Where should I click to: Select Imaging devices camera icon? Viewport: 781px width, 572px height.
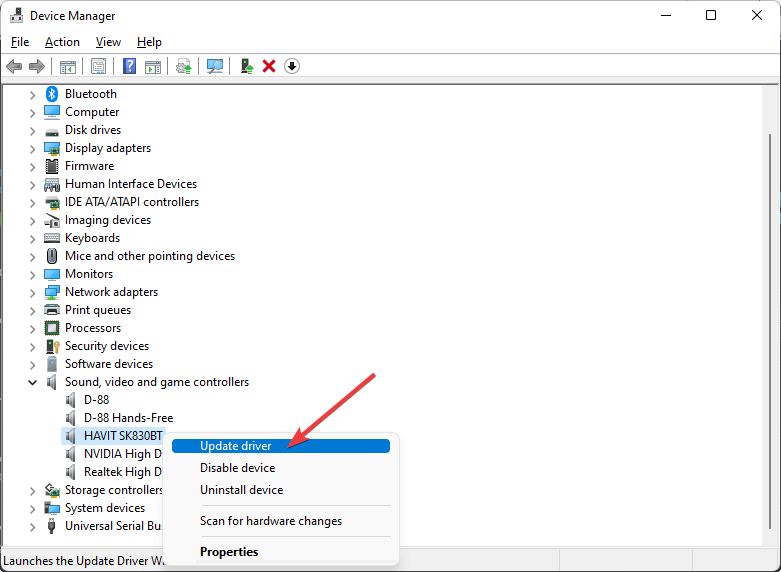52,220
